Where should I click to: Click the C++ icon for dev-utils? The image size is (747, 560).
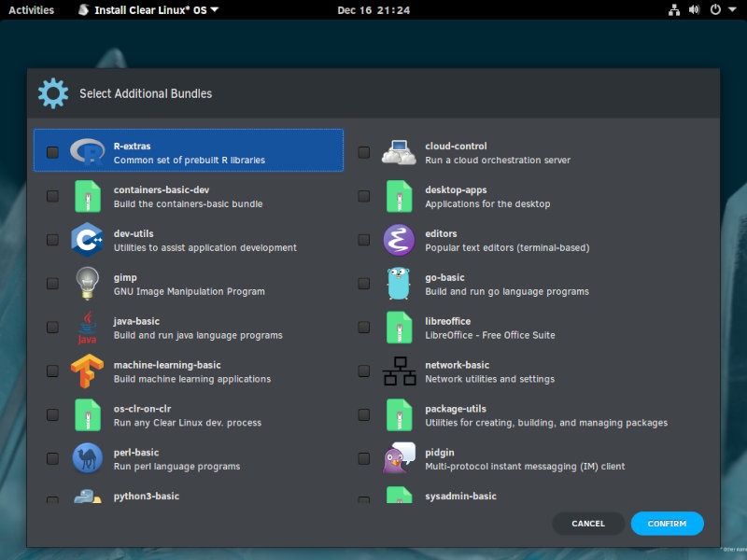pyautogui.click(x=87, y=239)
